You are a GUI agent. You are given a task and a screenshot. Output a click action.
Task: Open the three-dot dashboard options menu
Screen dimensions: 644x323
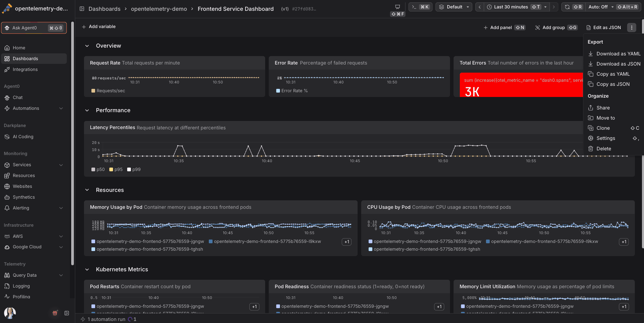632,27
